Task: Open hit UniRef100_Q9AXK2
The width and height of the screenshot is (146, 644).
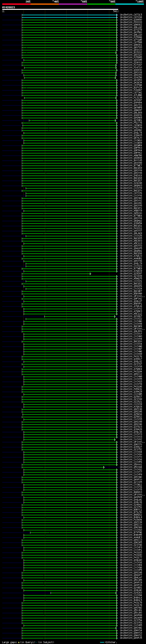Action: click(x=131, y=25)
